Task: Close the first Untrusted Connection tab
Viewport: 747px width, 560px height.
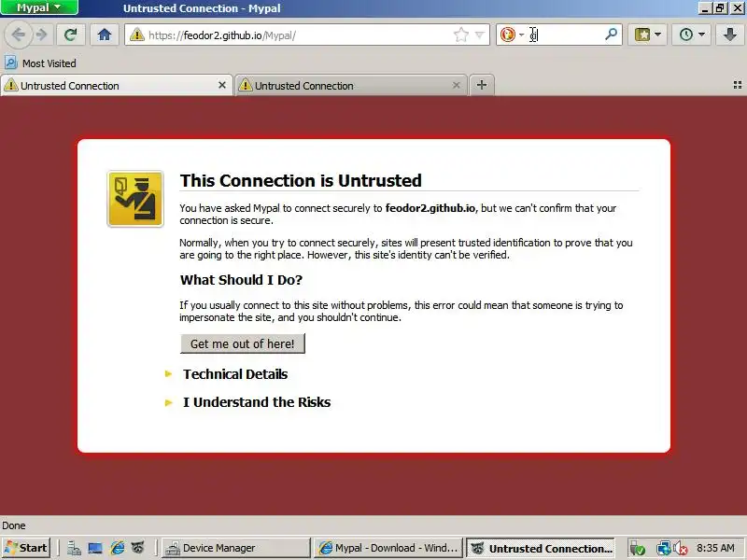Action: pos(221,85)
